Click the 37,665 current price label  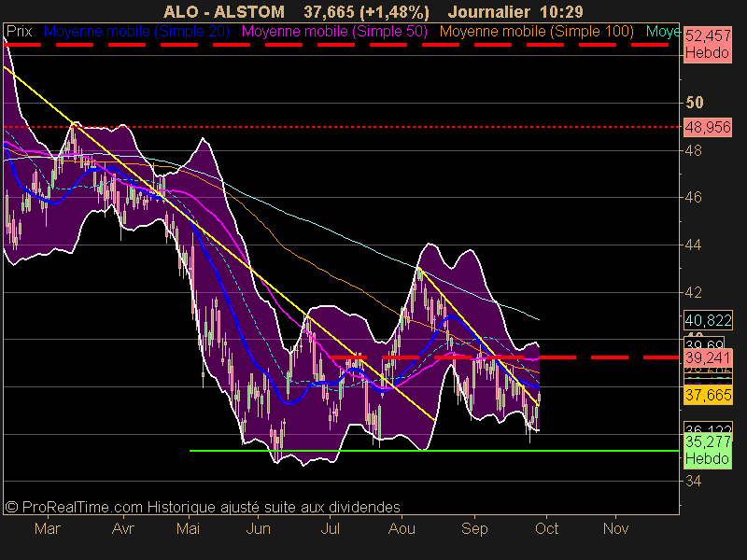[x=708, y=395]
